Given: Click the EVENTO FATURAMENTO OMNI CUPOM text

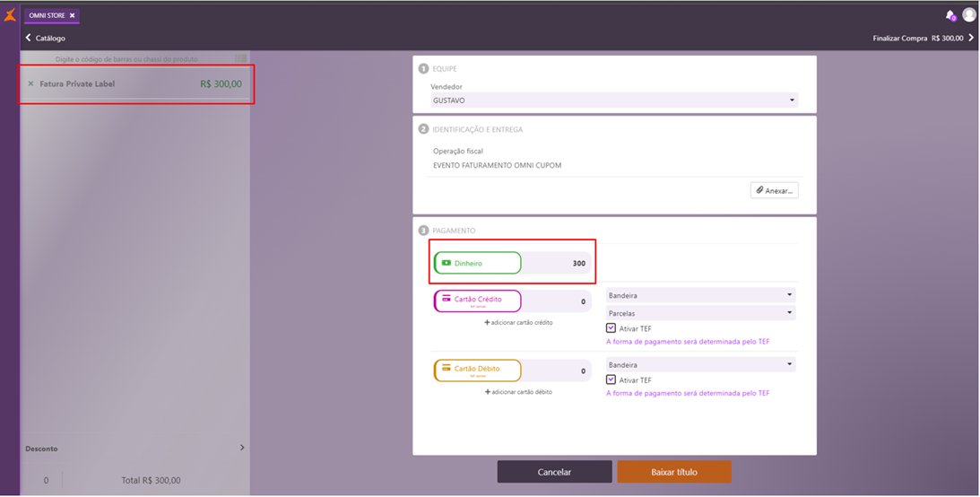Looking at the screenshot, I should pos(497,166).
